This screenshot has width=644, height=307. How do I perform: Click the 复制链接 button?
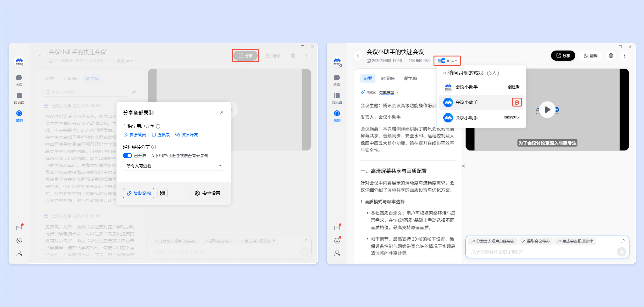tap(139, 193)
